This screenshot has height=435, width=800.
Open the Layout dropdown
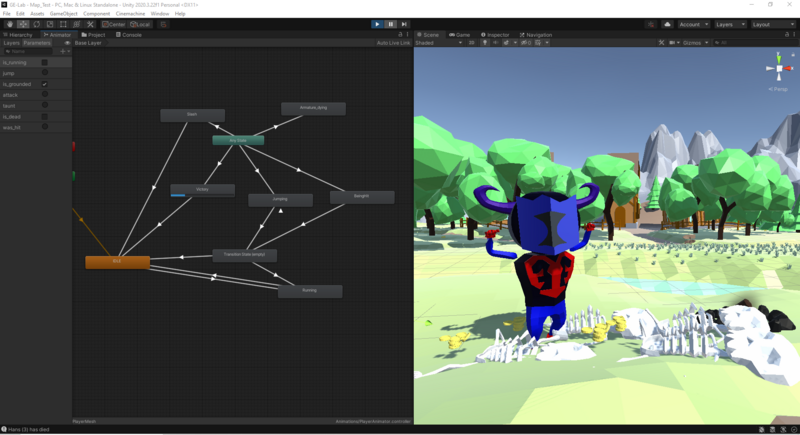(x=773, y=24)
